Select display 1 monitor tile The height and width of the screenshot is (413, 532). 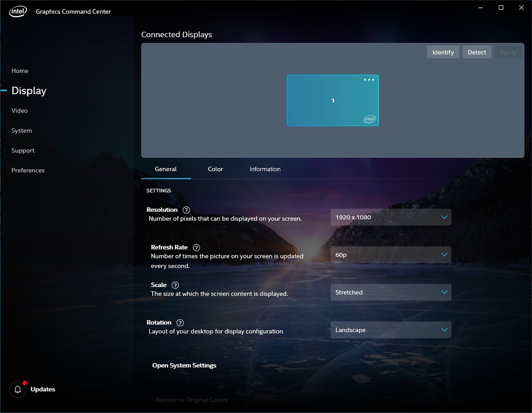pos(332,100)
